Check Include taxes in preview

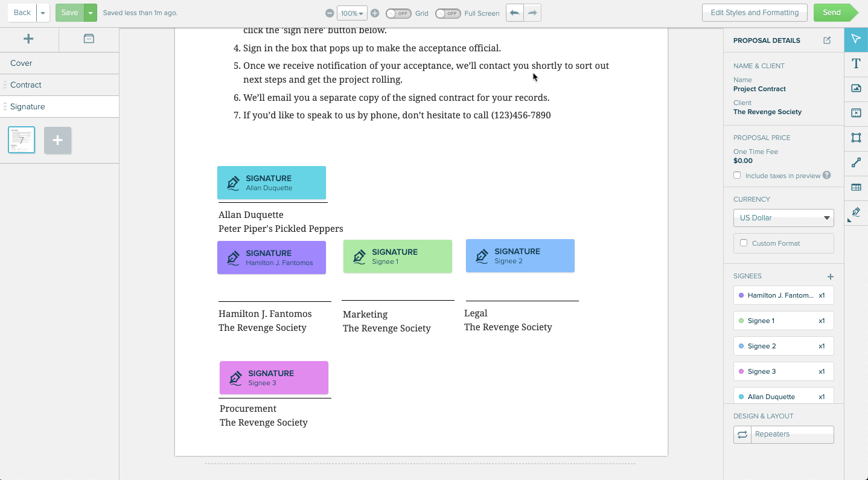[737, 176]
